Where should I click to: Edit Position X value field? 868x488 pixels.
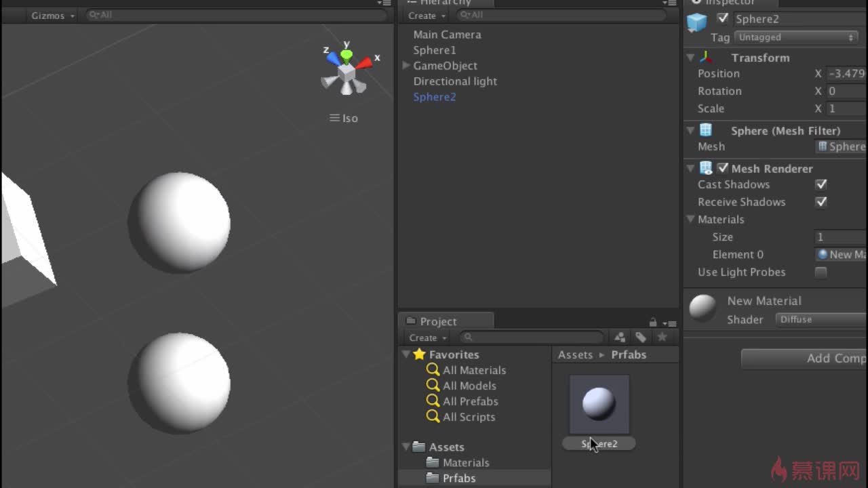(846, 73)
